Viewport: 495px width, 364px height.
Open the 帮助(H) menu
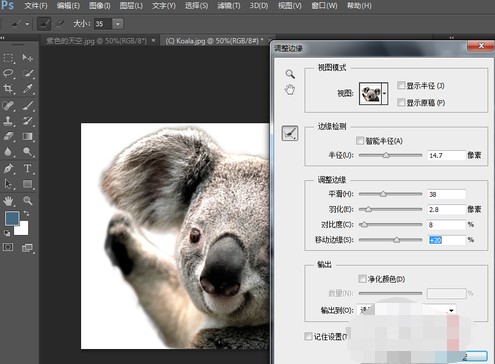point(359,6)
